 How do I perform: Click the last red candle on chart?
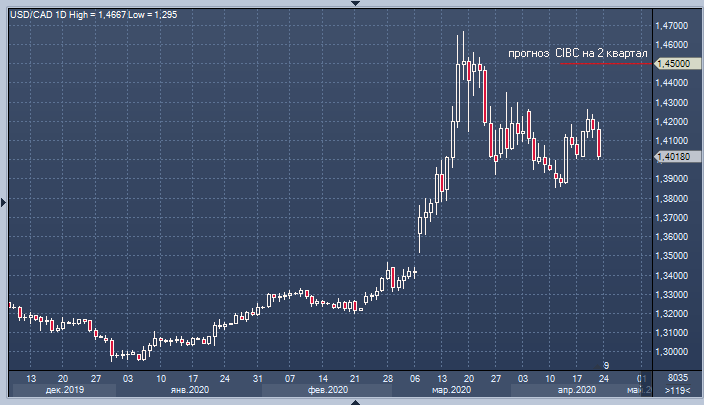599,143
